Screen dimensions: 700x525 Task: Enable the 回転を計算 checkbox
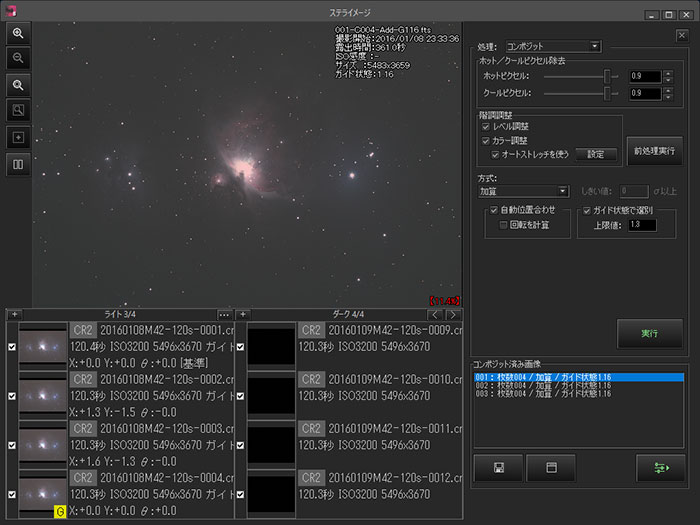click(x=504, y=225)
